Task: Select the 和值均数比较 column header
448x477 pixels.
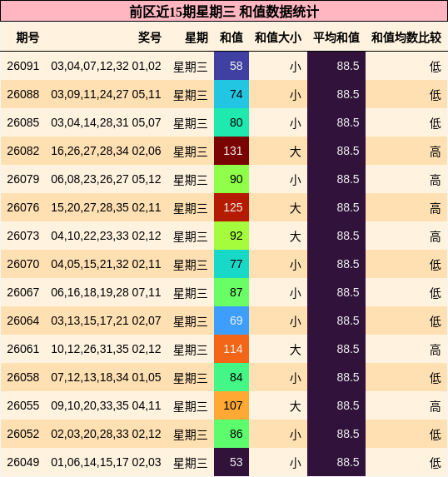Action: coord(406,37)
